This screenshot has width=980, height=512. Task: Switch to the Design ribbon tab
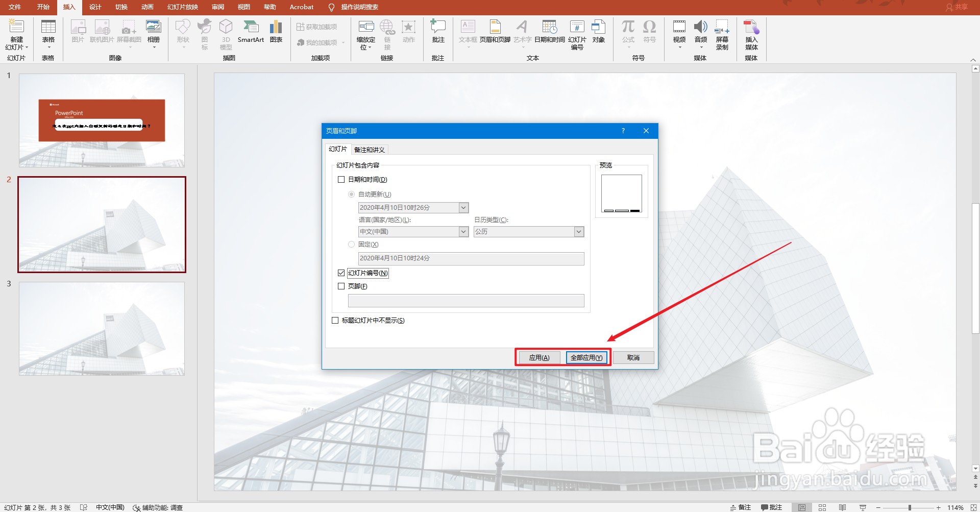pyautogui.click(x=95, y=7)
